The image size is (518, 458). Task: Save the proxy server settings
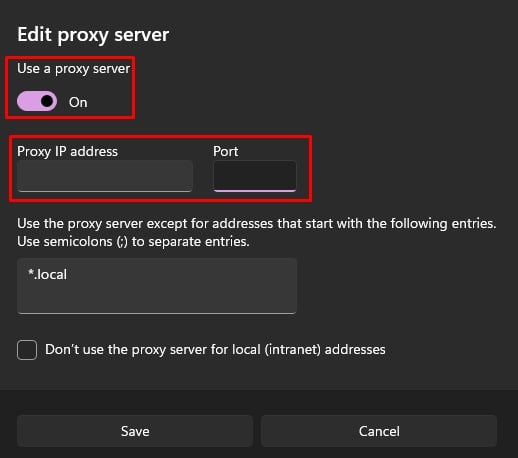point(135,431)
